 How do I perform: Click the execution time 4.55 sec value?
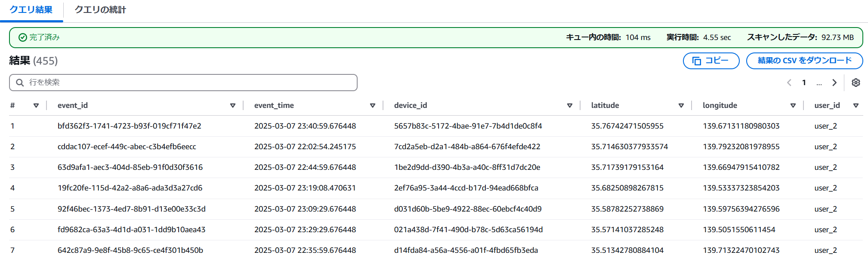[717, 37]
